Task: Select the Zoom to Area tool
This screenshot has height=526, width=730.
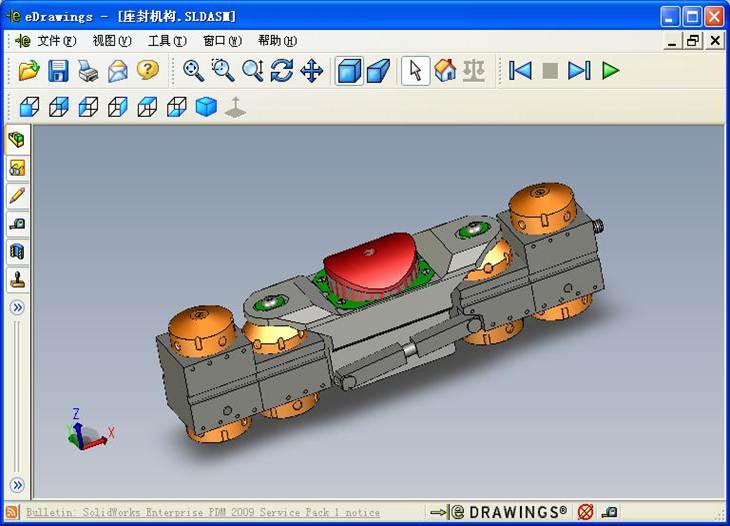Action: coord(223,71)
